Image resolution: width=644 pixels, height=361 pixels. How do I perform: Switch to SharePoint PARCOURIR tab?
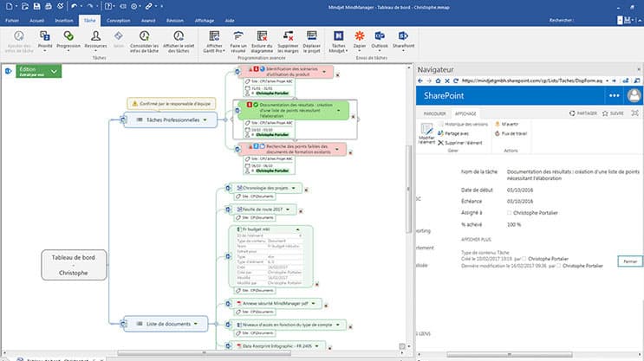pyautogui.click(x=434, y=113)
